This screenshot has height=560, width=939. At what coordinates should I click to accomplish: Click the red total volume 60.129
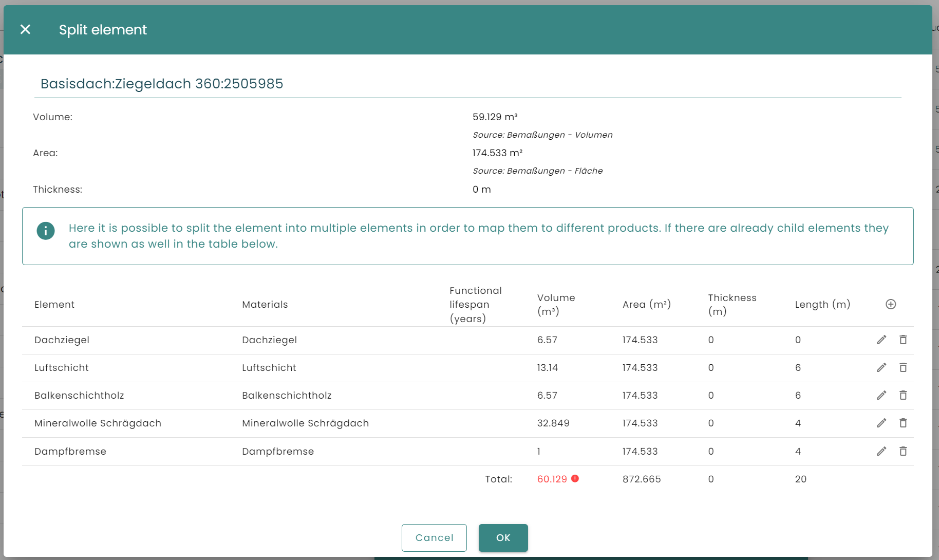coord(552,479)
